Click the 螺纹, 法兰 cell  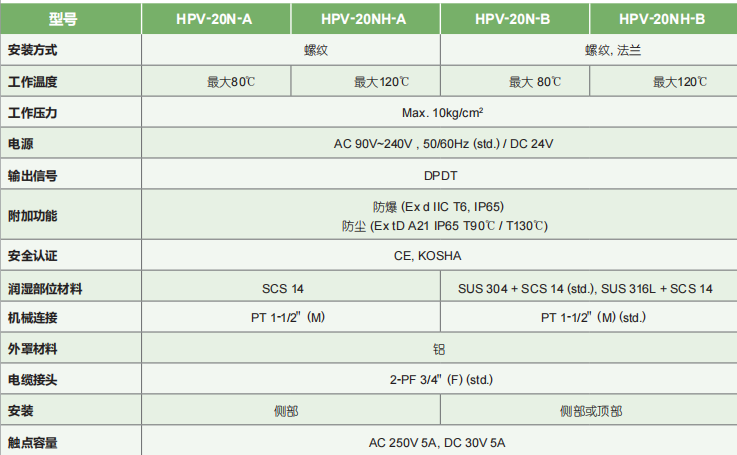[x=588, y=50]
